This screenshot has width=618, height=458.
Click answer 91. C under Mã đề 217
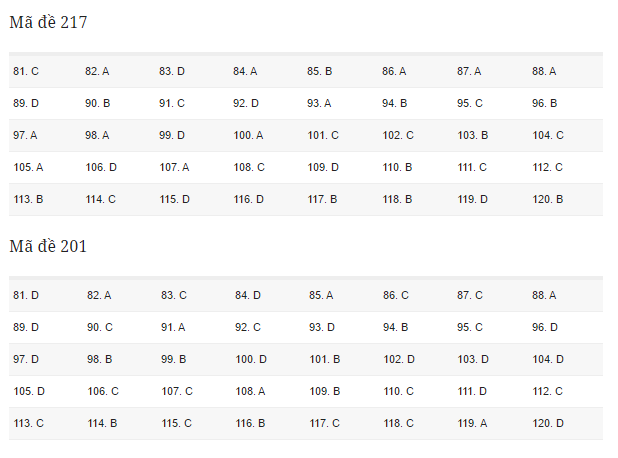[172, 104]
